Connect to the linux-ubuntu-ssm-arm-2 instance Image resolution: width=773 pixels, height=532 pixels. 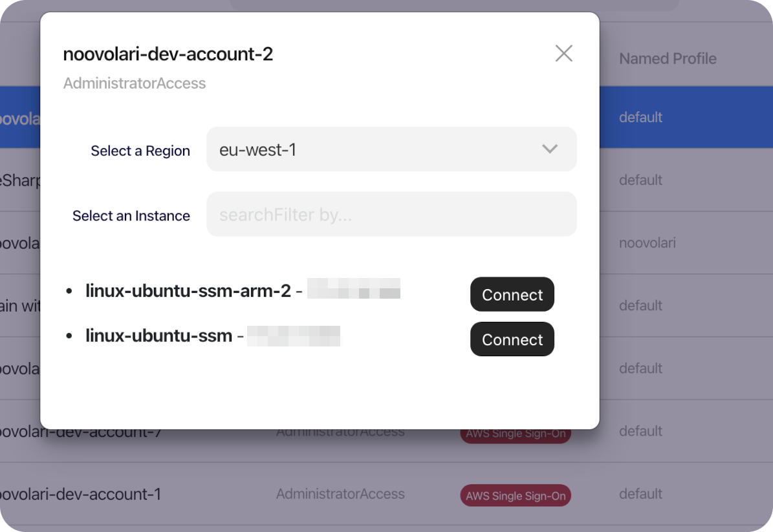(512, 295)
